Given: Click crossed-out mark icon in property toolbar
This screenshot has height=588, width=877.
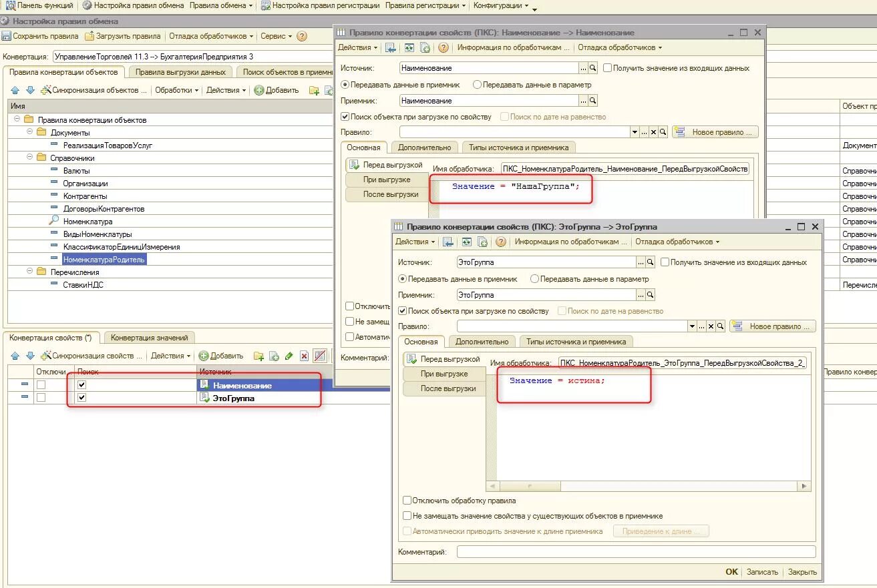Looking at the screenshot, I should click(320, 356).
